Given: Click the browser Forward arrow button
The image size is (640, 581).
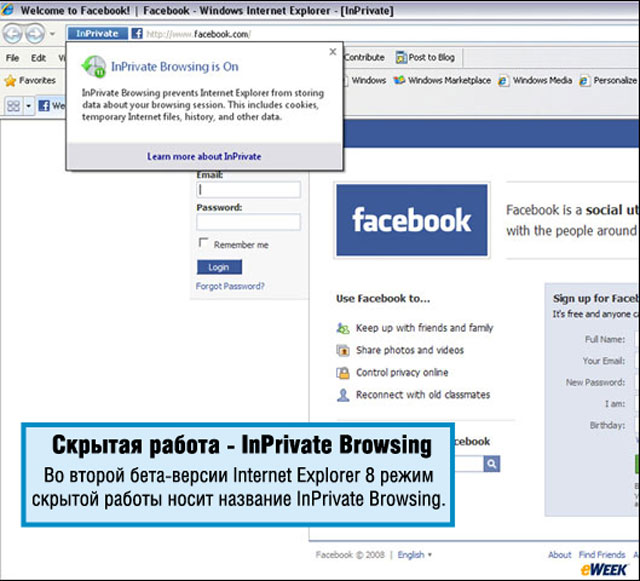Looking at the screenshot, I should point(35,34).
